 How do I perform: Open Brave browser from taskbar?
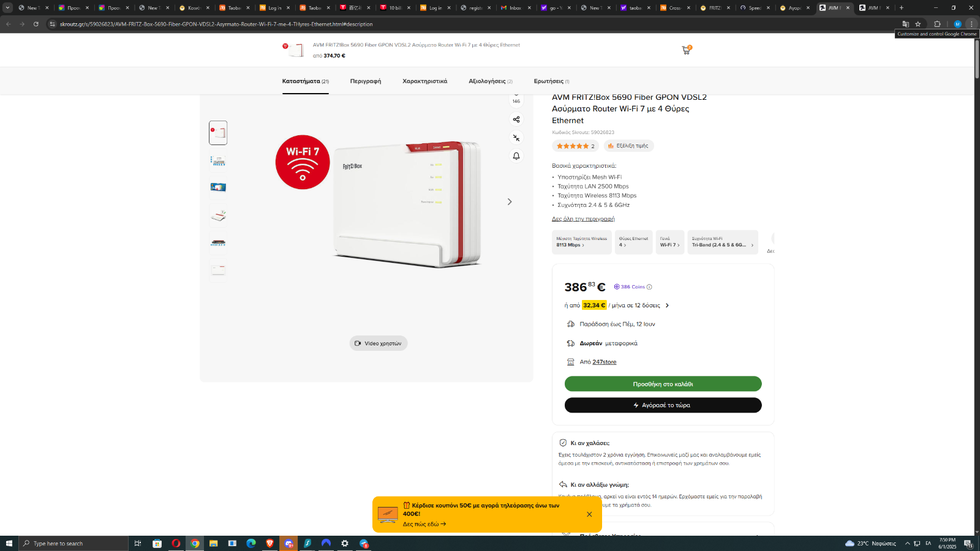click(x=269, y=543)
